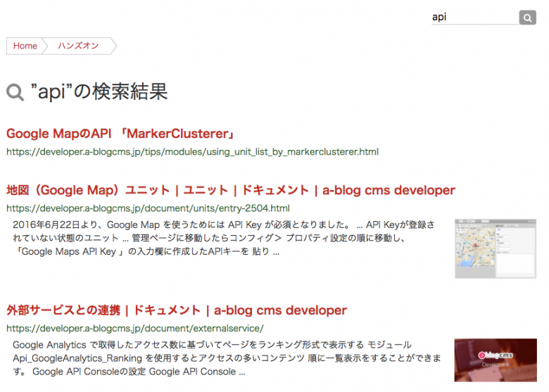
Task: Click the "api"の検索結果 heading
Action: pos(99,91)
